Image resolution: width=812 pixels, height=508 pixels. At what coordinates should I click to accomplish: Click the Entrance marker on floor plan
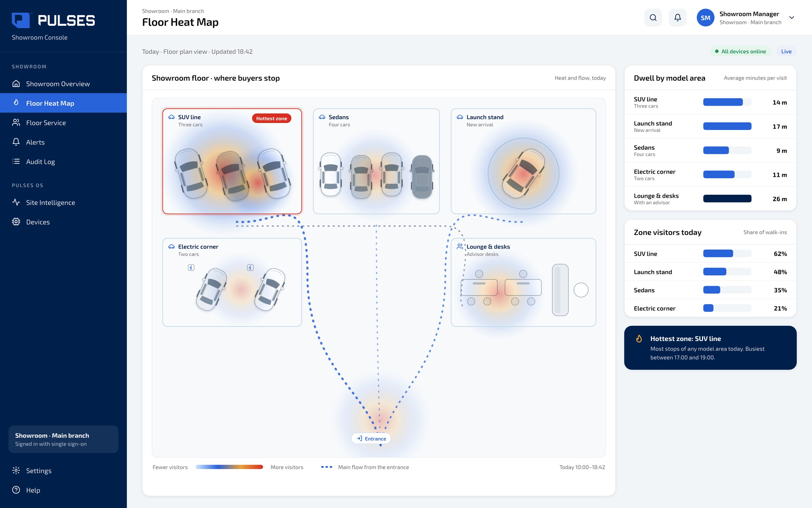point(371,439)
